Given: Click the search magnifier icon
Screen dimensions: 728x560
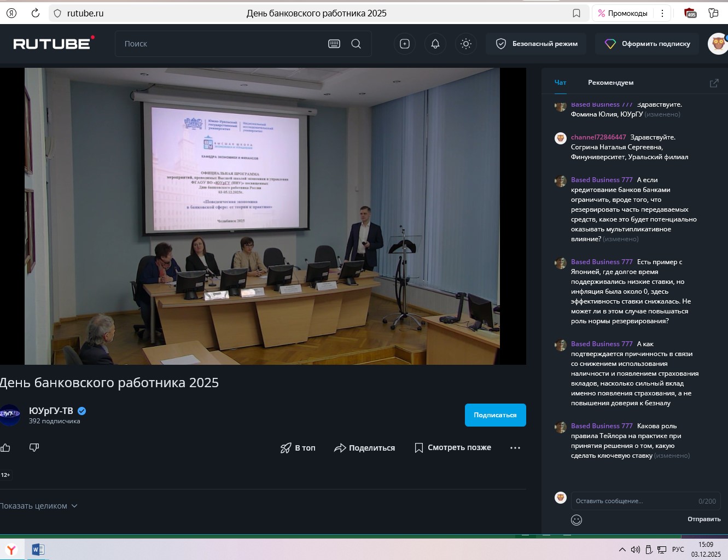Looking at the screenshot, I should 357,44.
